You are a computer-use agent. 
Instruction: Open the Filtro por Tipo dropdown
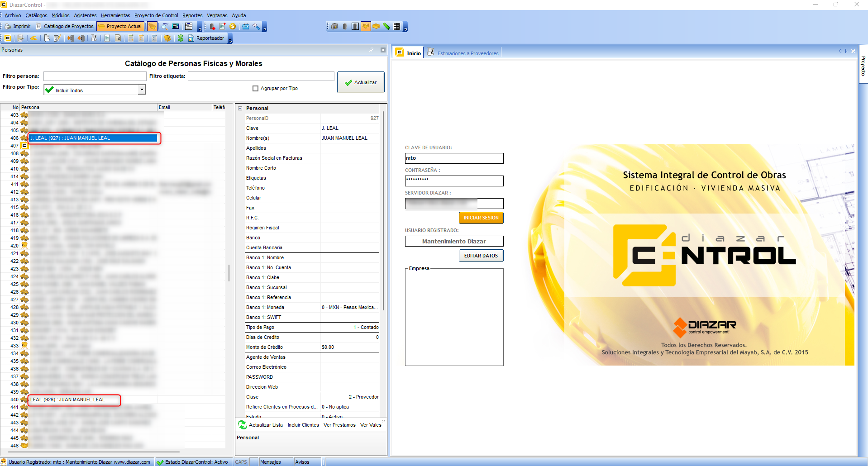pyautogui.click(x=142, y=90)
